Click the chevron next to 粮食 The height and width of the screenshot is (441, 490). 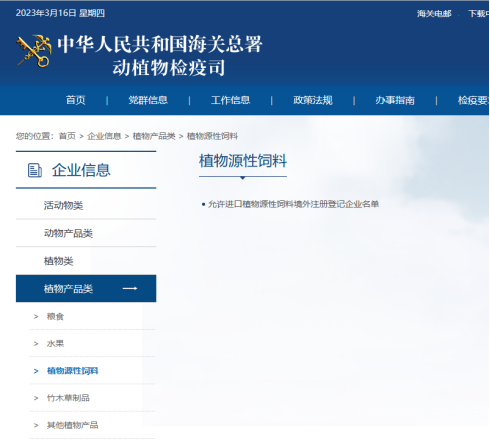point(36,316)
